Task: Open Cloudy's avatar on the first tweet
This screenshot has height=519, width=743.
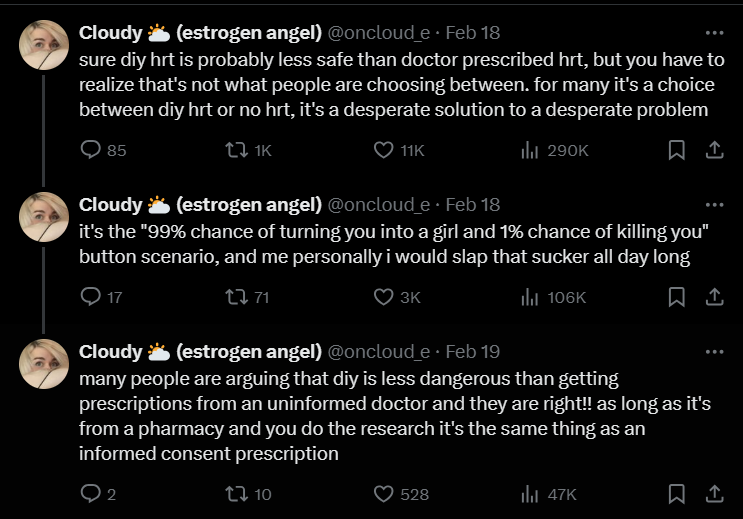Action: [x=44, y=44]
